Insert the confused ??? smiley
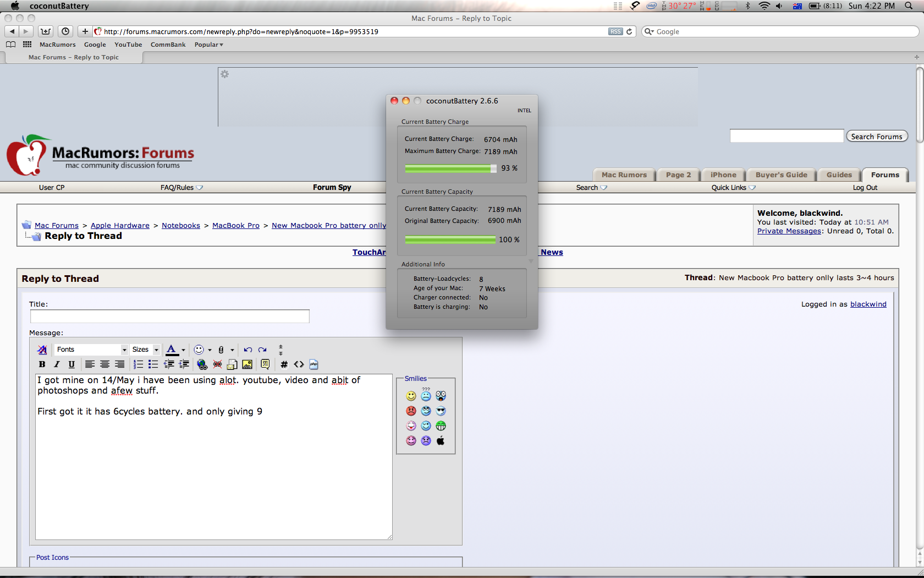 (x=426, y=395)
